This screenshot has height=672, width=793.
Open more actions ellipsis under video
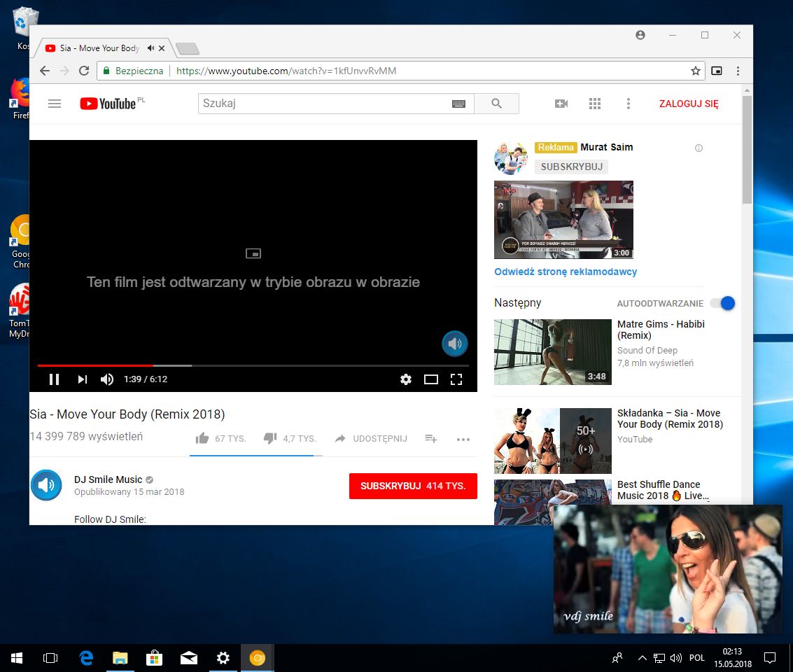coord(463,440)
